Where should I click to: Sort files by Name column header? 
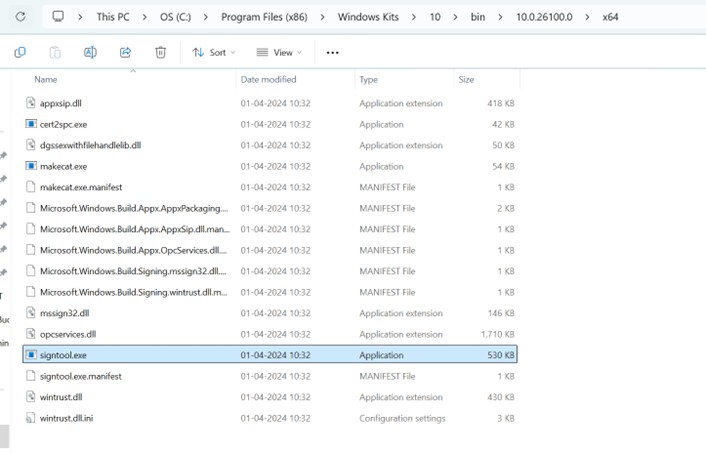coord(45,79)
